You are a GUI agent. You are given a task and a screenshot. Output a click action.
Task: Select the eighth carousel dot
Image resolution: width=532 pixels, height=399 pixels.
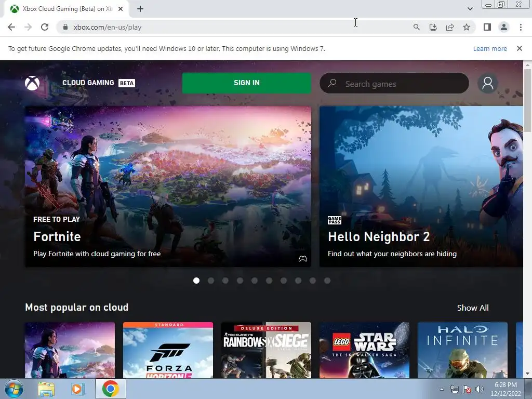tap(298, 281)
